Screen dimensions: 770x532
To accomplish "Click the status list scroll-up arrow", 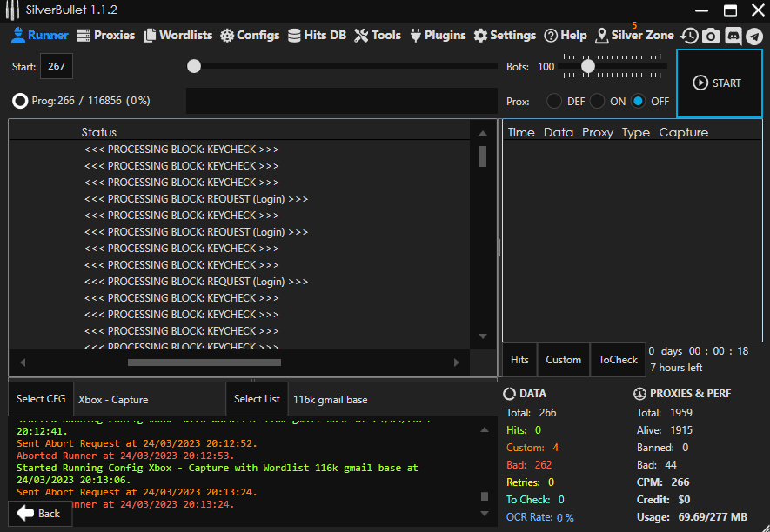I will (x=483, y=133).
